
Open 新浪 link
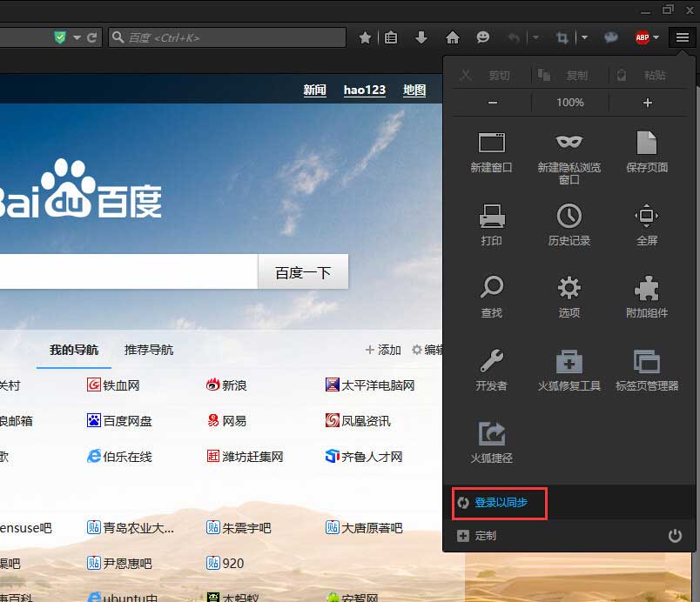tap(226, 385)
